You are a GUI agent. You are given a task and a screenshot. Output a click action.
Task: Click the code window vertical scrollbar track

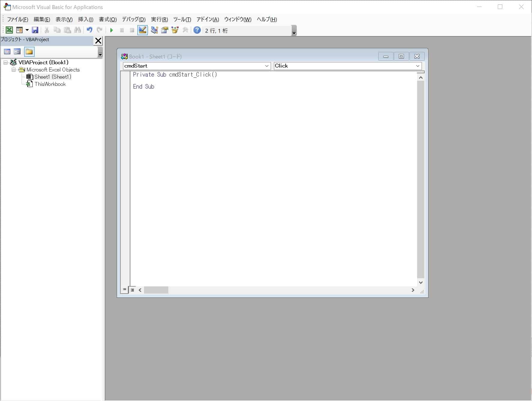[421, 180]
